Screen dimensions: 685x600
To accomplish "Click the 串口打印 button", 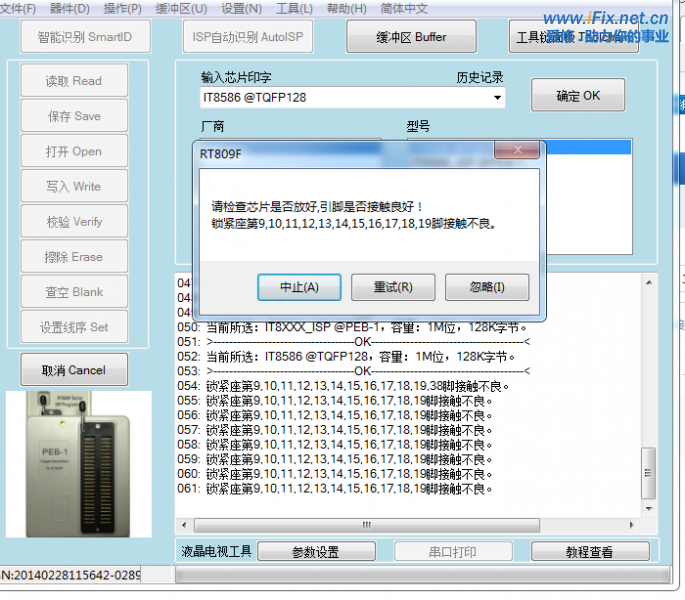I will coord(453,551).
